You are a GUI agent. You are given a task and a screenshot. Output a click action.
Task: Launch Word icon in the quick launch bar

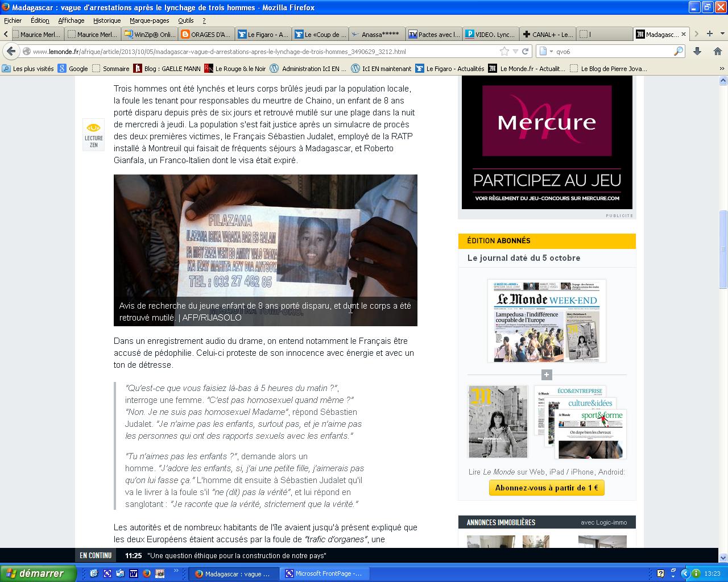133,573
